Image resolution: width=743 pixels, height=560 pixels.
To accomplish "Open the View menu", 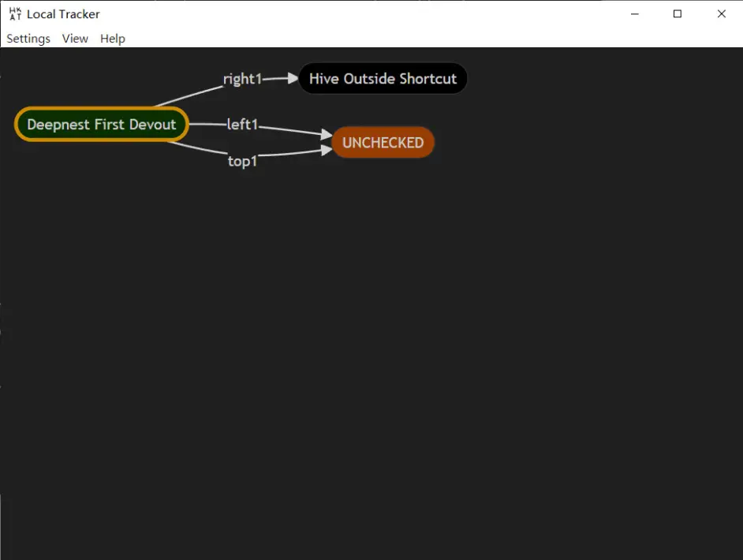I will click(75, 39).
